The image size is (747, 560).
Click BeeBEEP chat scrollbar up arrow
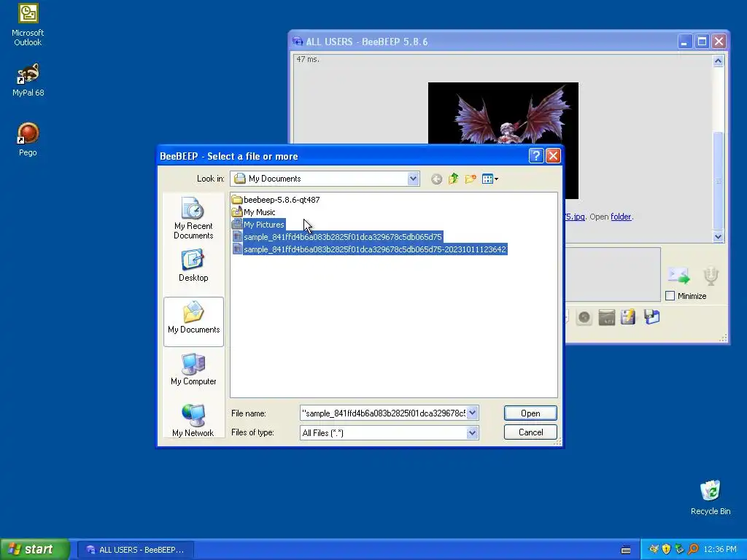point(719,61)
